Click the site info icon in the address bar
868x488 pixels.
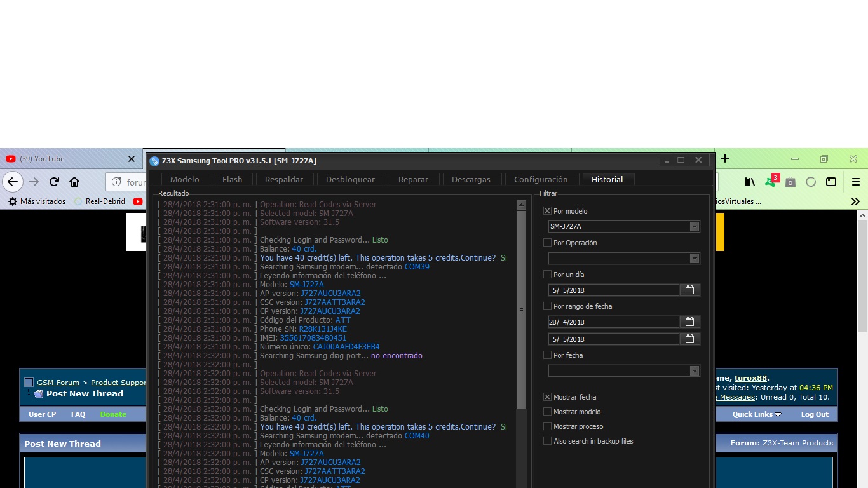click(x=116, y=182)
